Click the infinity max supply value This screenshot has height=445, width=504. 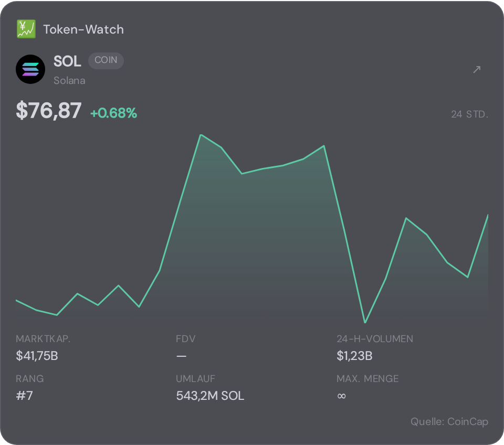[341, 396]
